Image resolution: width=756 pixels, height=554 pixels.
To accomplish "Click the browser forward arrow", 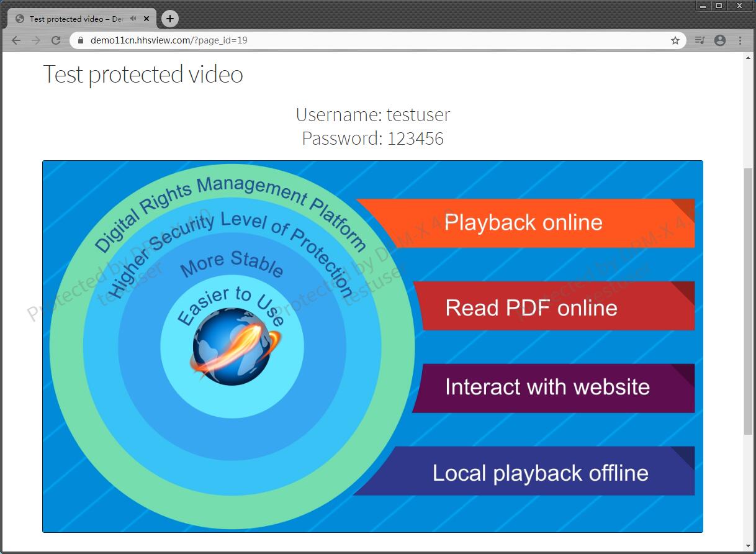I will 36,40.
